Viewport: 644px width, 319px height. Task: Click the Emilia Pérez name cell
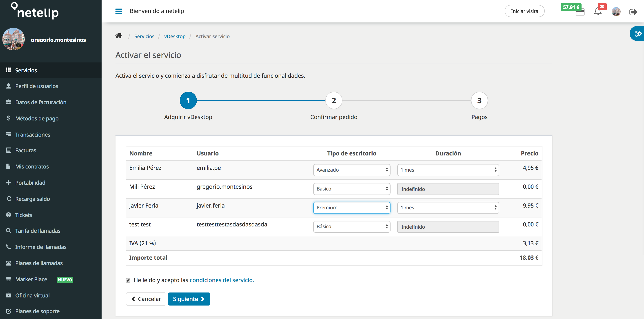point(145,168)
